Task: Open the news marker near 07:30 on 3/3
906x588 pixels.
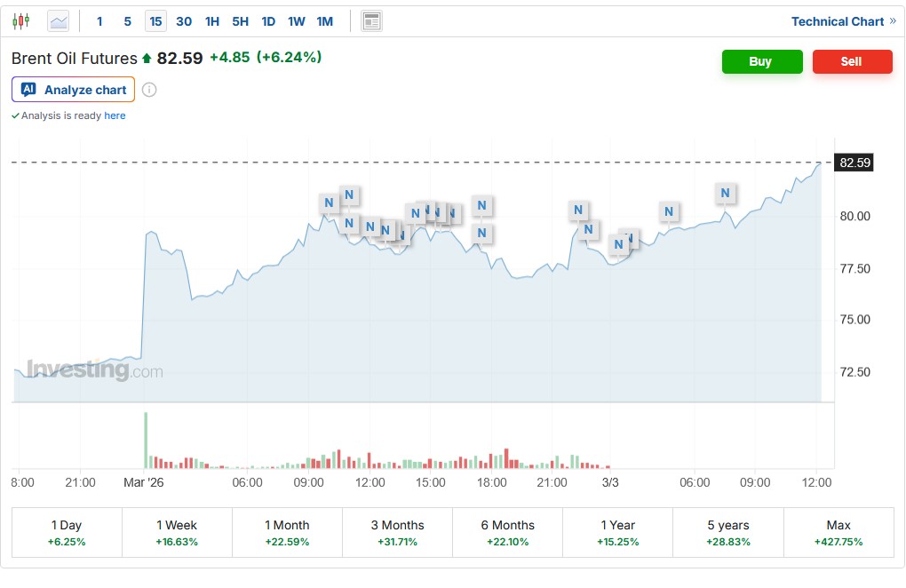Action: (x=726, y=193)
